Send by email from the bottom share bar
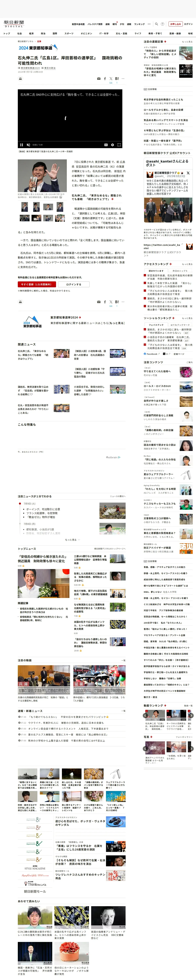The image size is (196, 980). point(98,302)
